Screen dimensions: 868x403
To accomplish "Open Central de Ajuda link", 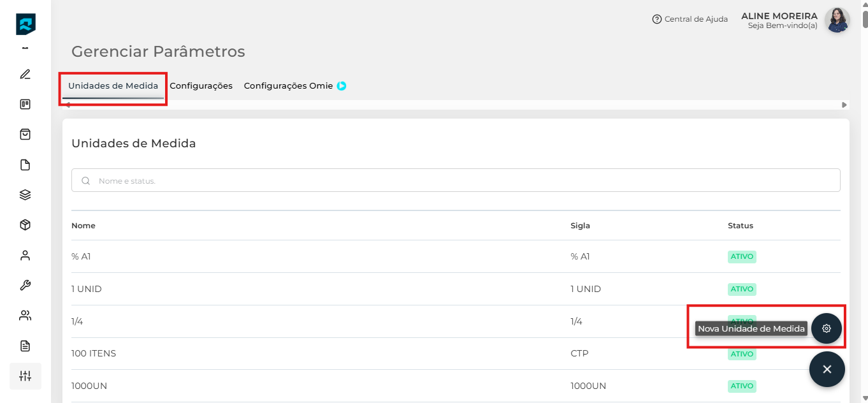I will [x=690, y=19].
